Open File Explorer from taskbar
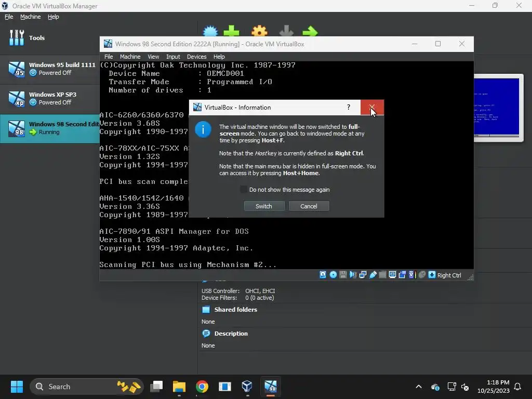Screen dimensions: 532x399 pyautogui.click(x=179, y=387)
